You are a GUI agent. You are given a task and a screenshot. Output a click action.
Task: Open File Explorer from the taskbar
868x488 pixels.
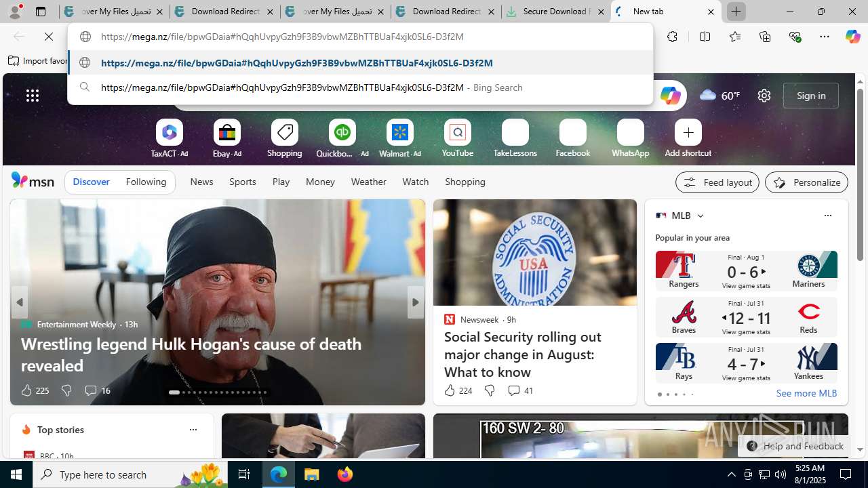pyautogui.click(x=312, y=474)
